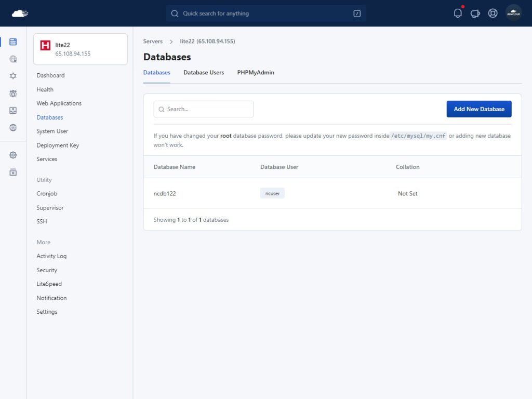The width and height of the screenshot is (532, 399).
Task: Open LiteSpeed from the sidebar
Action: click(49, 284)
